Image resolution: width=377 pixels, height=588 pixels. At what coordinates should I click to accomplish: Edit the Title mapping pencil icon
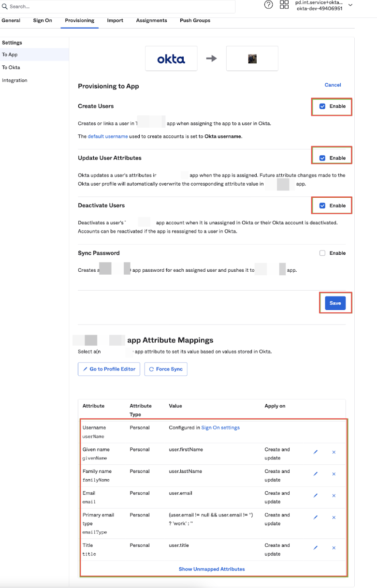click(316, 548)
